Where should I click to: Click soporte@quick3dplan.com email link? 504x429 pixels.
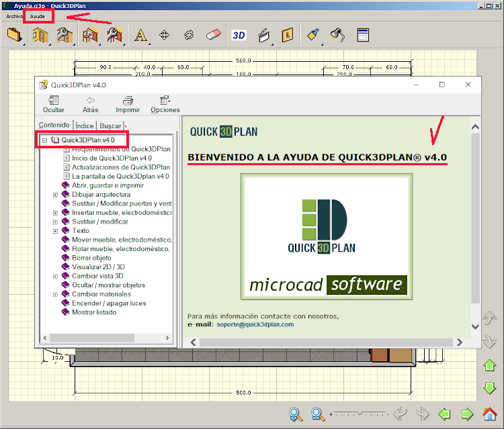pos(255,324)
